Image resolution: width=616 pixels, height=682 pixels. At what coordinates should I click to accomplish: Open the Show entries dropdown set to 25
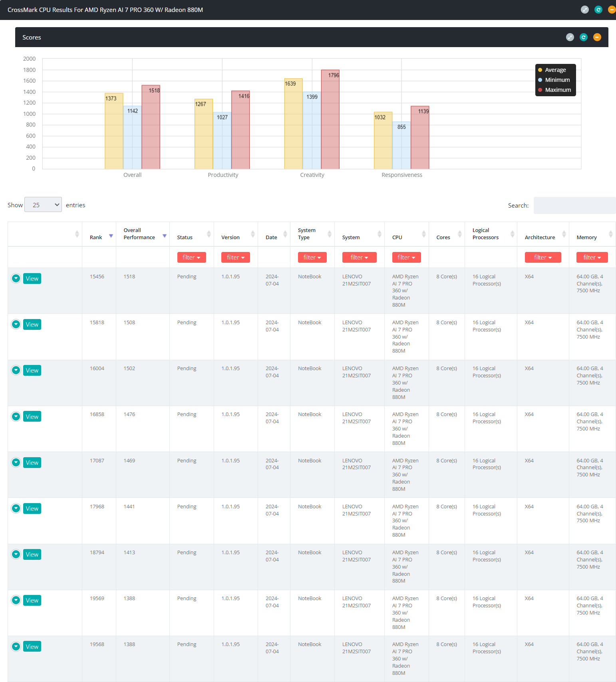click(43, 204)
